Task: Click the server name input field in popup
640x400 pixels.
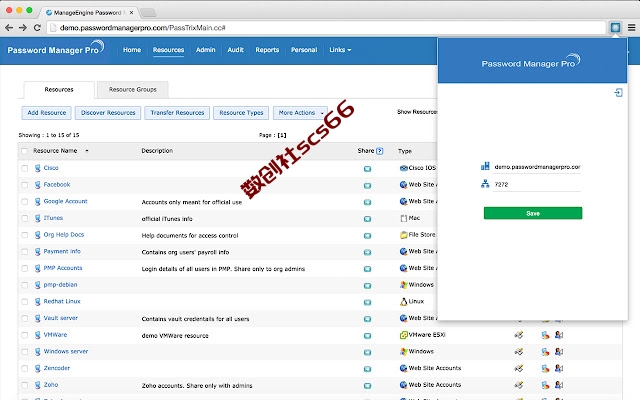Action: 537,167
